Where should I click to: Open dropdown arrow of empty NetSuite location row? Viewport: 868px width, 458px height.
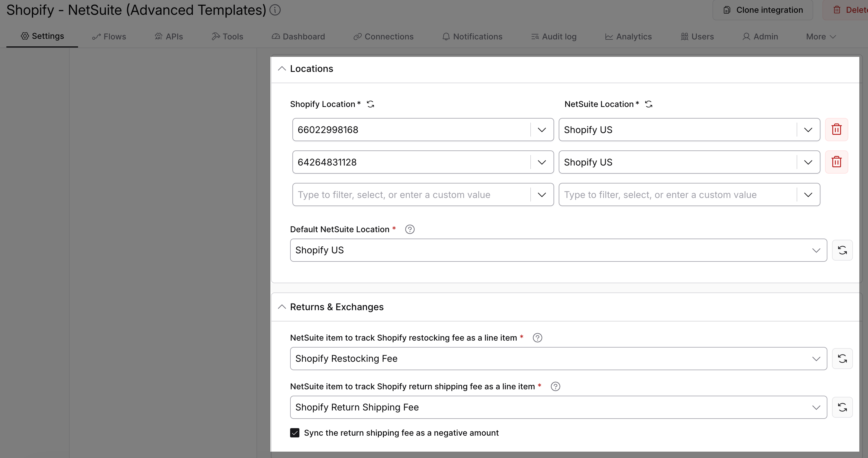(x=808, y=195)
